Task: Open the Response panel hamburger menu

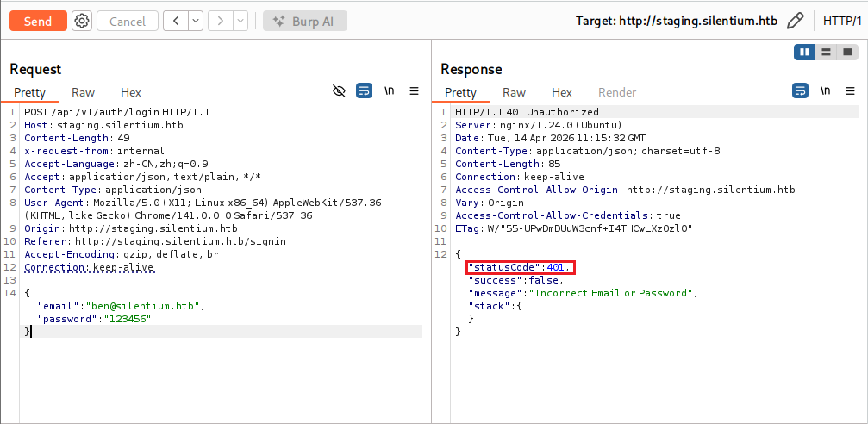Action: pyautogui.click(x=850, y=90)
